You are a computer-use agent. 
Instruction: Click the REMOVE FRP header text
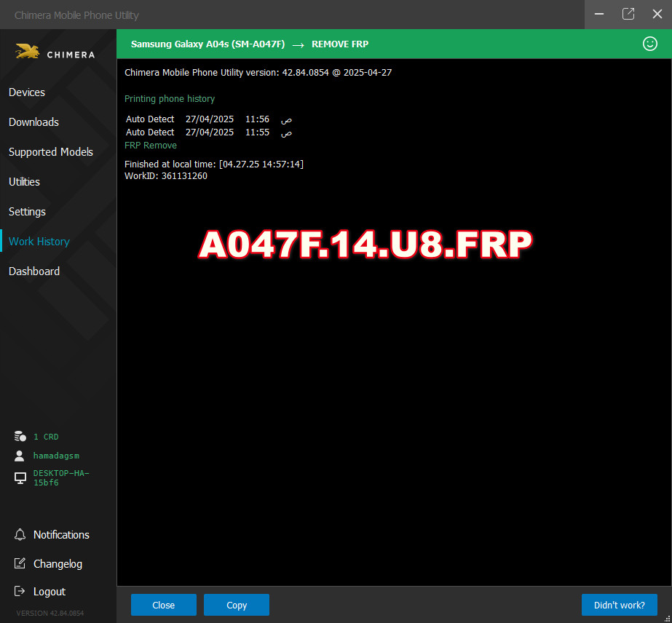(x=340, y=44)
